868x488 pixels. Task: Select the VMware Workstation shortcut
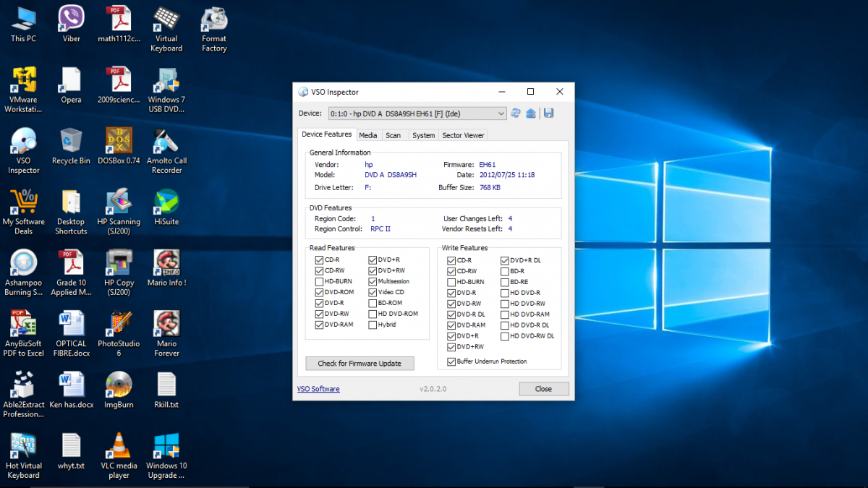tap(23, 90)
